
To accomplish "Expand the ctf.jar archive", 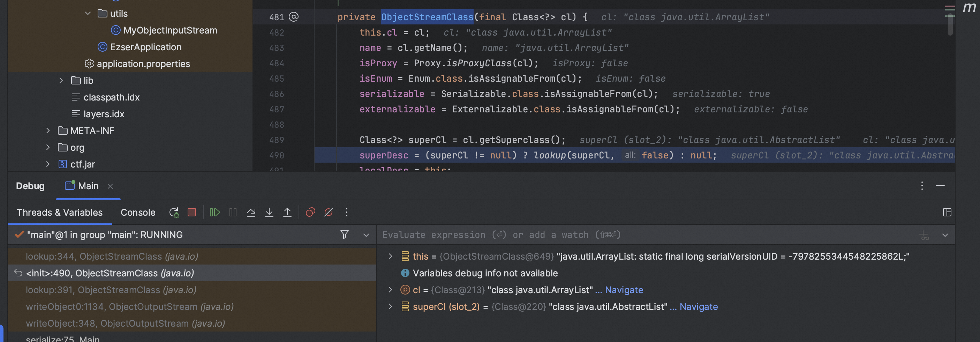I will (x=47, y=164).
